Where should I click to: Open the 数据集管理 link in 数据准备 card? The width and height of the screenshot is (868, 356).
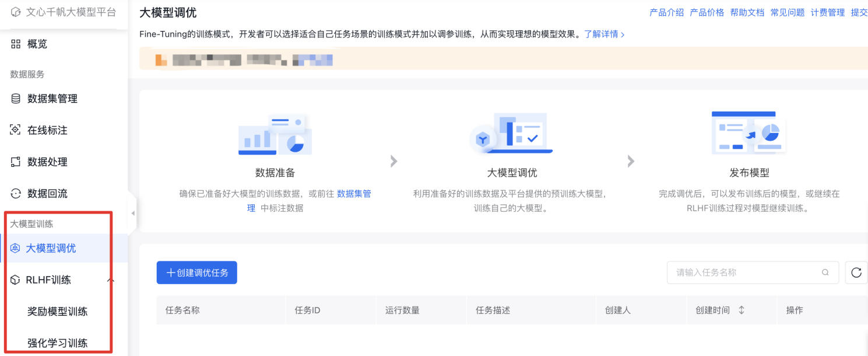(354, 194)
